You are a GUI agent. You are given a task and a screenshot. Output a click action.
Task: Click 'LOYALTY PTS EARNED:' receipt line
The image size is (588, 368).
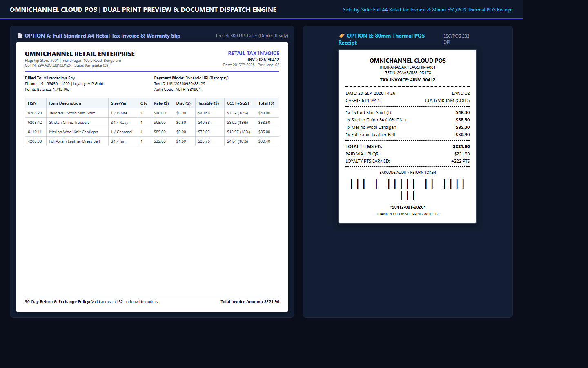[x=408, y=161]
